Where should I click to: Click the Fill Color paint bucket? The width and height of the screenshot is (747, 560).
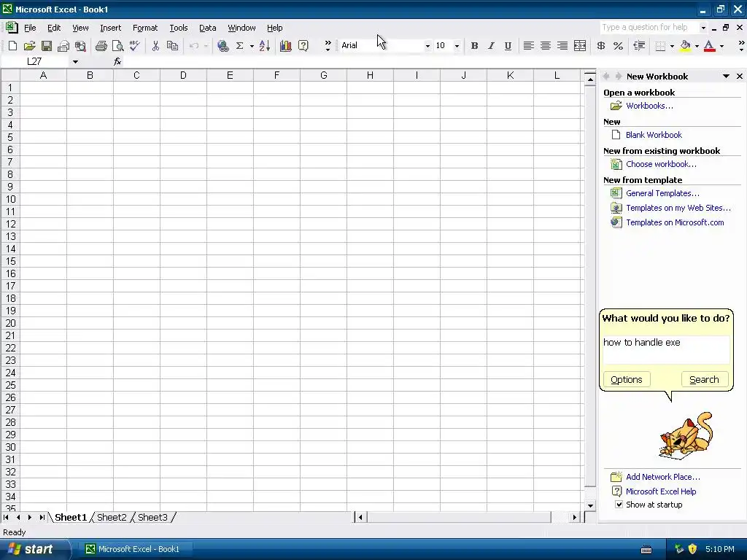coord(685,46)
